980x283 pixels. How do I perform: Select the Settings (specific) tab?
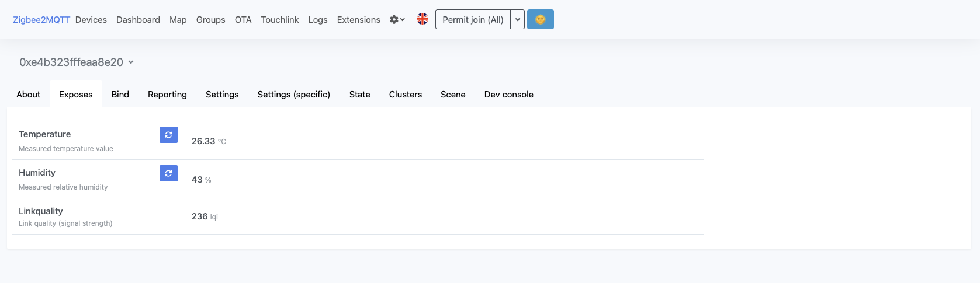click(x=294, y=95)
